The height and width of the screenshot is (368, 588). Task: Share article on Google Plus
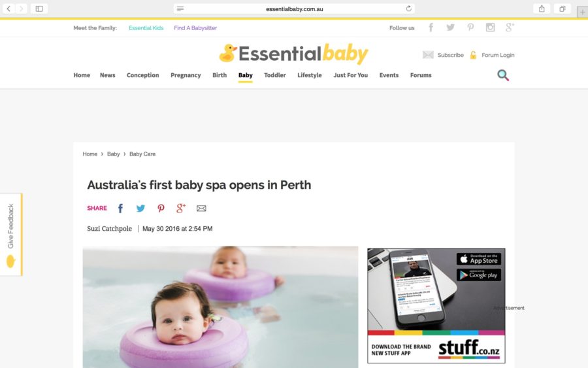pyautogui.click(x=181, y=209)
